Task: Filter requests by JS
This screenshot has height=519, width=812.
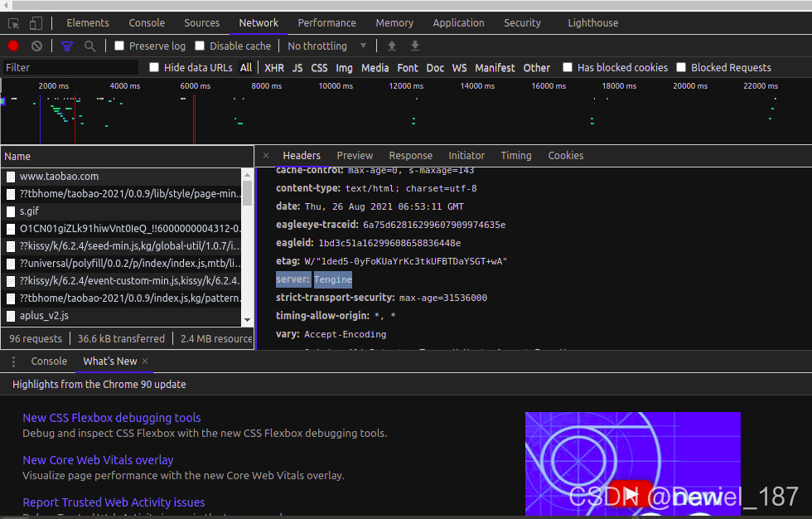Action: 297,68
